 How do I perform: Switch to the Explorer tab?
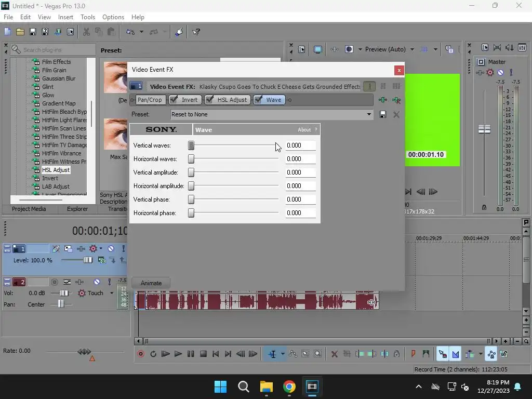point(77,209)
